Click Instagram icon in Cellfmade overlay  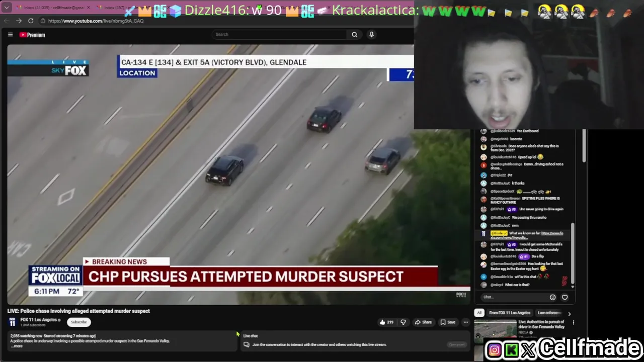coord(495,350)
